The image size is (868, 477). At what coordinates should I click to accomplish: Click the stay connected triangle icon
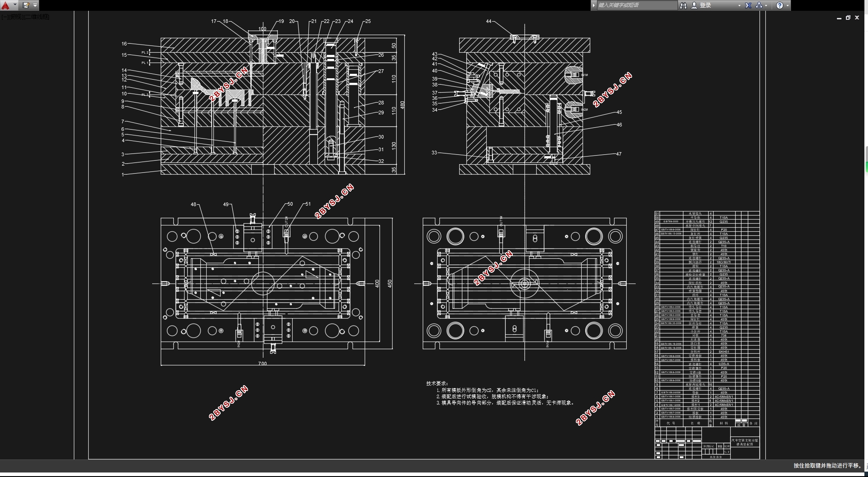(x=759, y=5)
